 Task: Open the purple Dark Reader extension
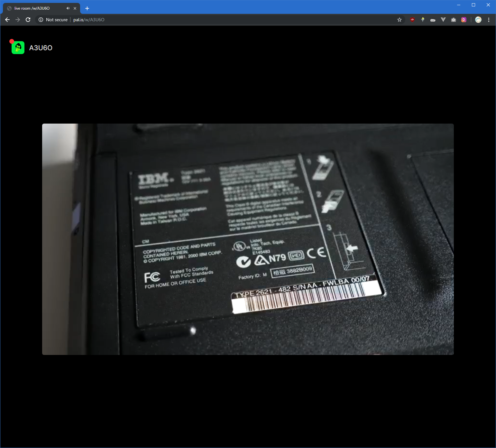coord(464,20)
